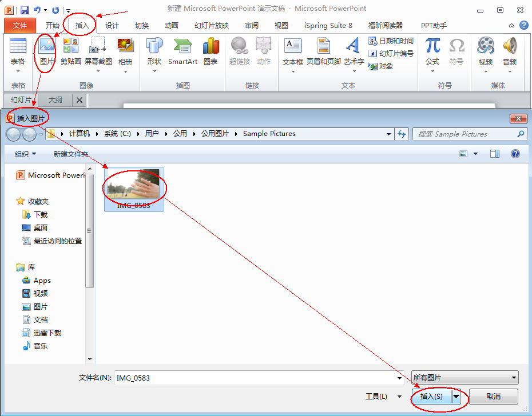
Task: Open the 组织 organize menu
Action: (x=25, y=154)
